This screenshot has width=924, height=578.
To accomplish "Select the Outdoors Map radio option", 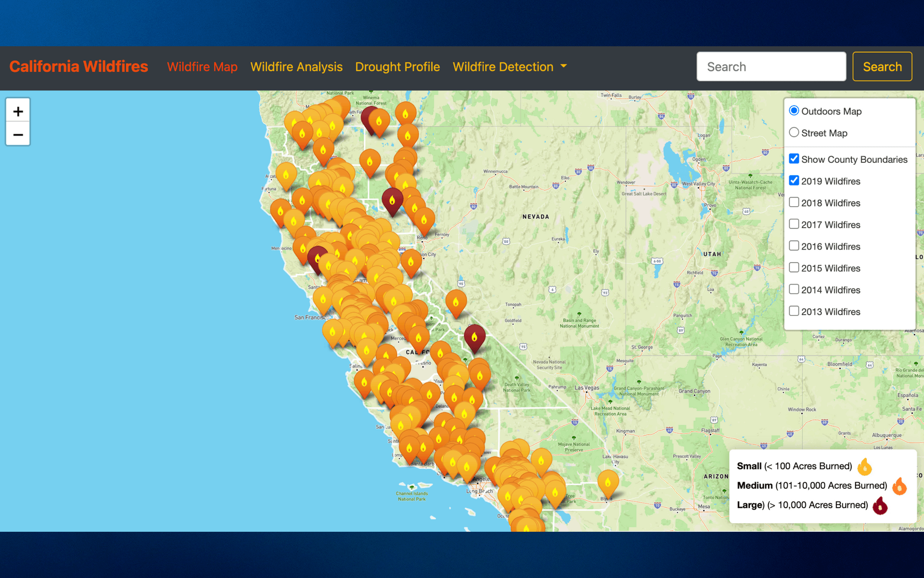I will 794,111.
